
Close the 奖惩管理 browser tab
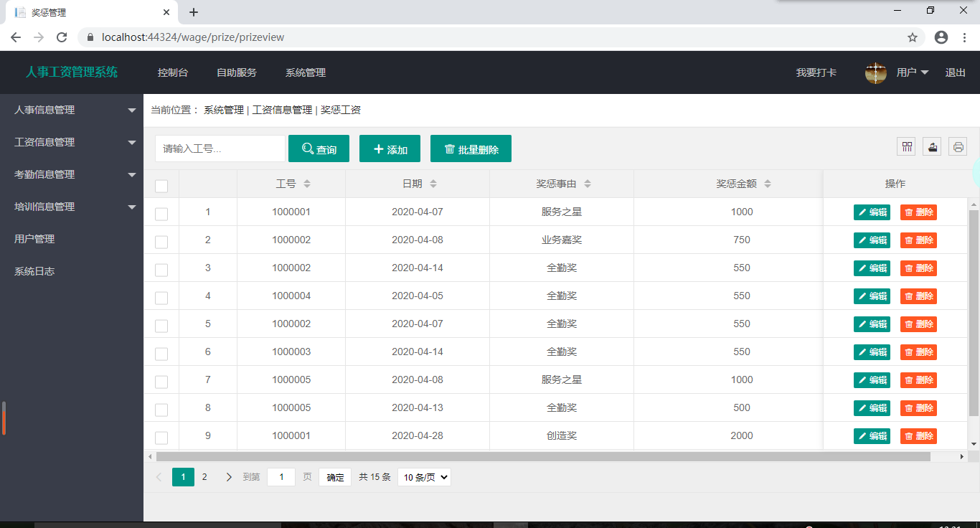pos(166,12)
